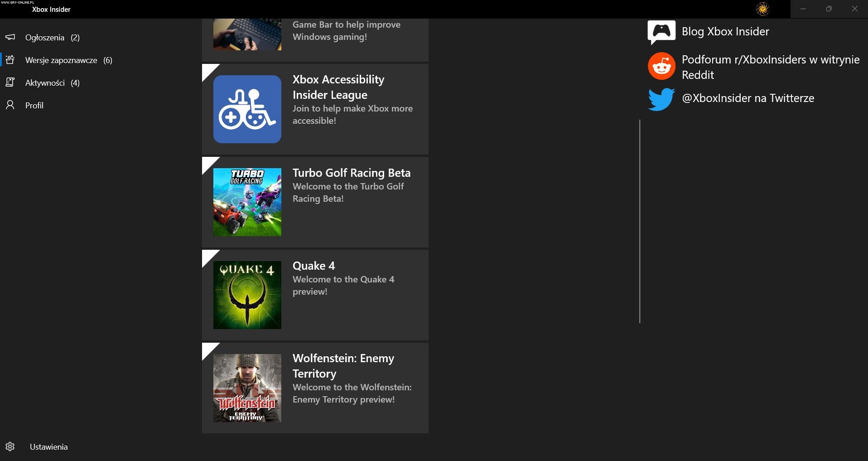Open the Ustawienia gear icon
Screen dimensions: 868x461
coord(10,446)
